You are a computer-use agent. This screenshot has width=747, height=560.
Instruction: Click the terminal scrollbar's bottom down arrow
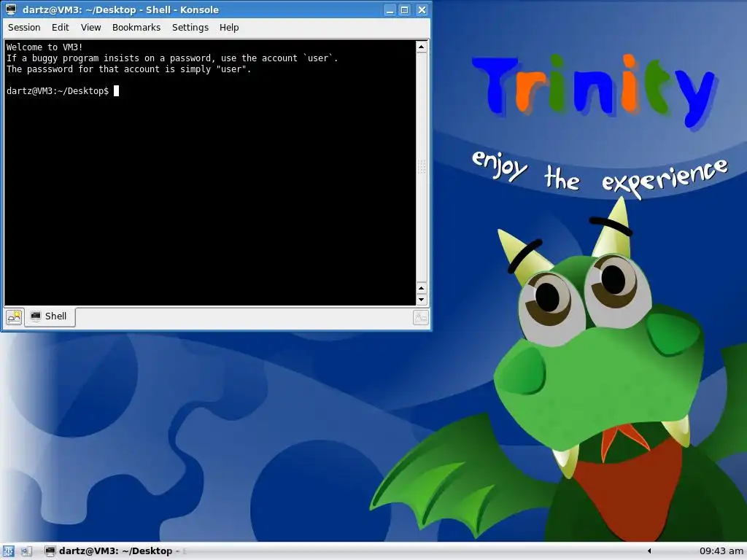421,300
